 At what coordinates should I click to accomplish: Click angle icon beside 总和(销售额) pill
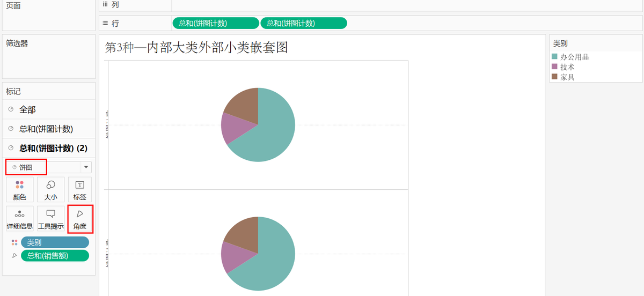point(14,256)
